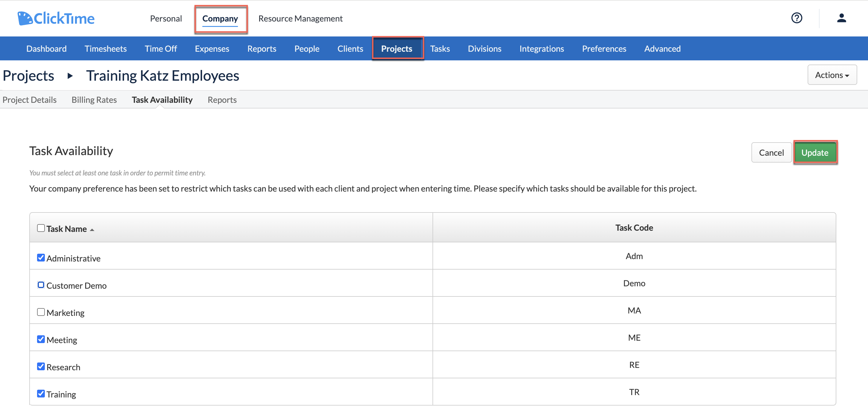
Task: Switch to the Personal section
Action: click(166, 19)
